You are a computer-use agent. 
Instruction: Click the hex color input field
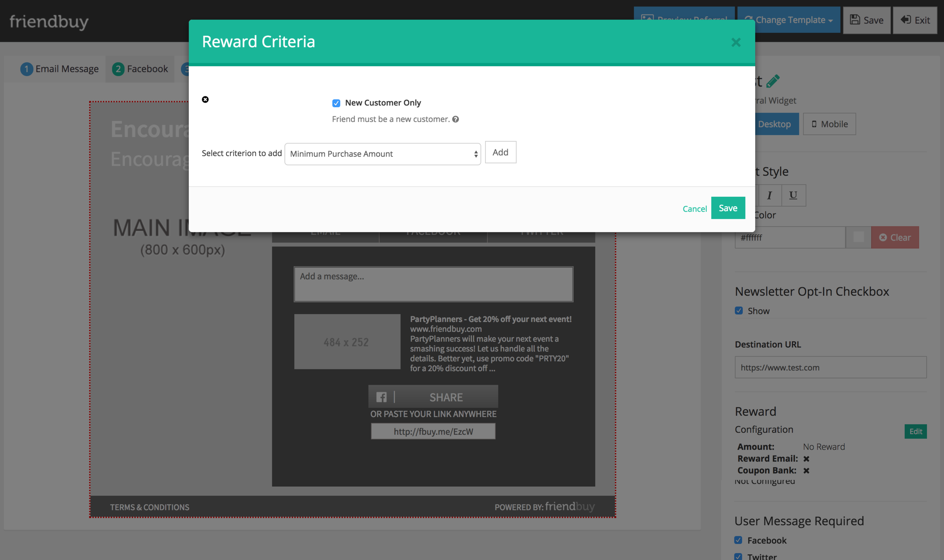coord(790,238)
